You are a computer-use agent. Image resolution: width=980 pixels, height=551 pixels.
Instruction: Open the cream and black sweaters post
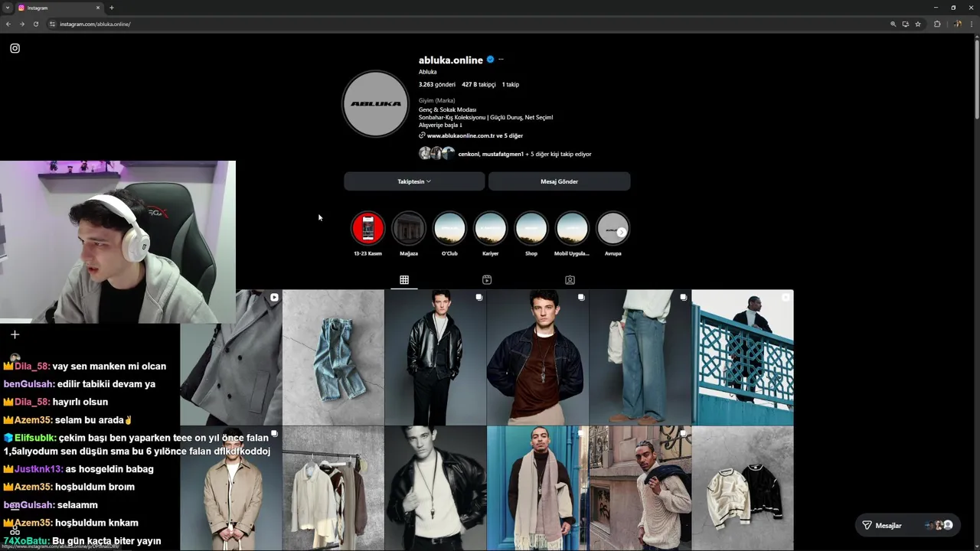pos(743,488)
